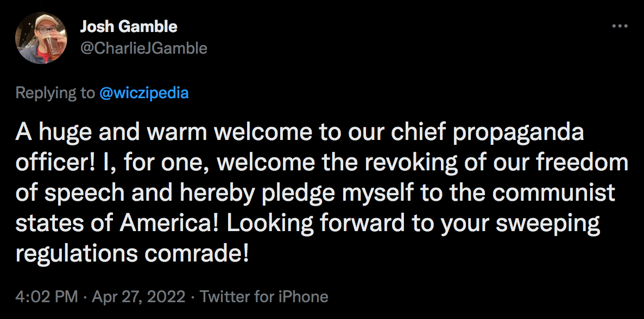Click the Josh Gamble display name
The height and width of the screenshot is (319, 644).
click(129, 27)
